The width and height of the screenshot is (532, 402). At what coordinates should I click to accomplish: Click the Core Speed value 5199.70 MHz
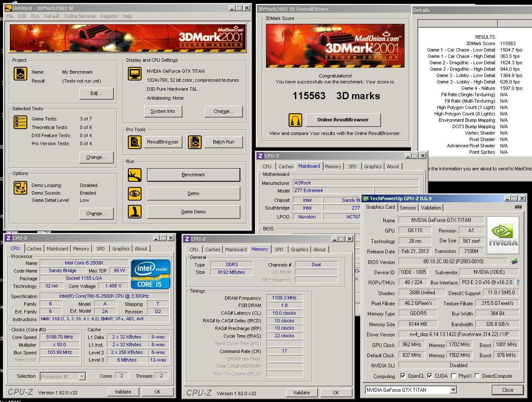click(60, 337)
